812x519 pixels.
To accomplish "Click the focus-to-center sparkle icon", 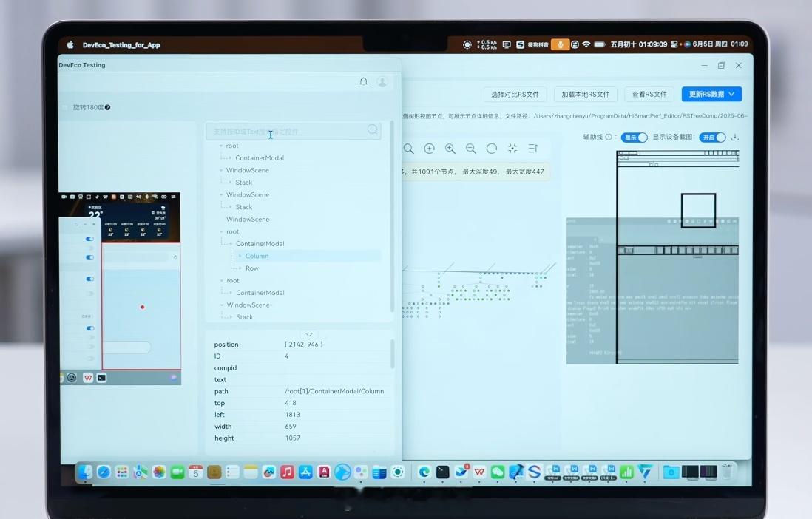I will [x=512, y=149].
